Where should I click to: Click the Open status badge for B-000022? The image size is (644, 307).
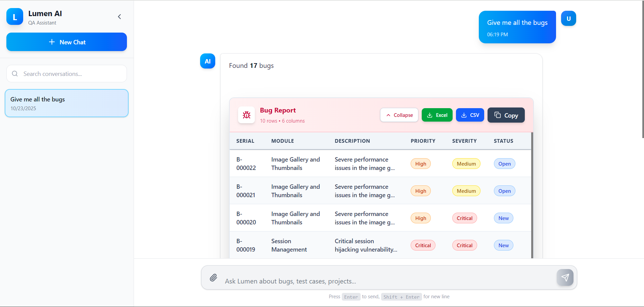[x=504, y=164]
